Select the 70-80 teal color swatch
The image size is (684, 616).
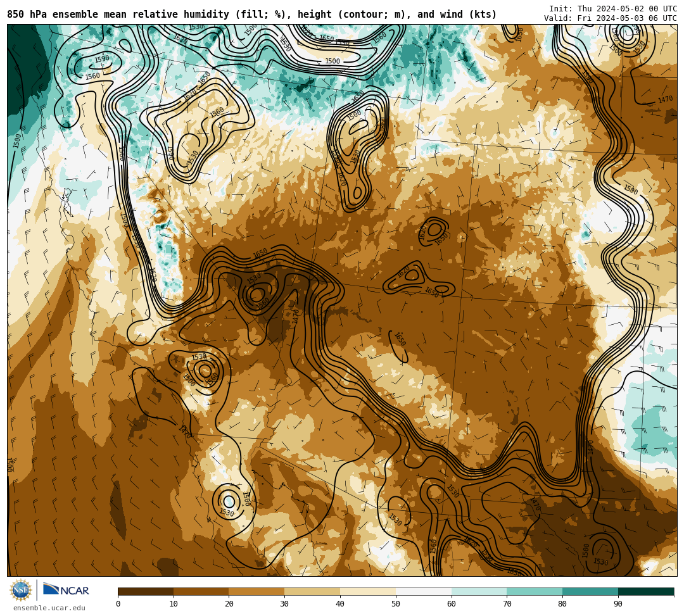pos(535,591)
